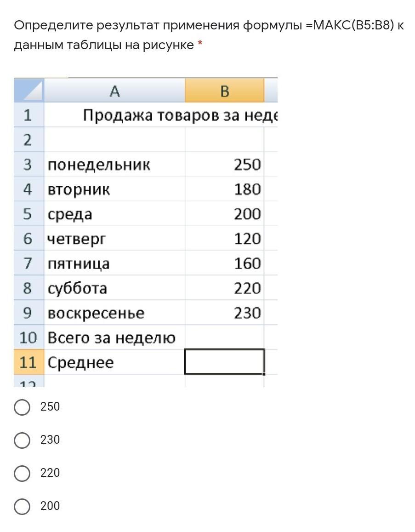This screenshot has height=532, width=415.
Task: Select row header 8
Action: [28, 288]
